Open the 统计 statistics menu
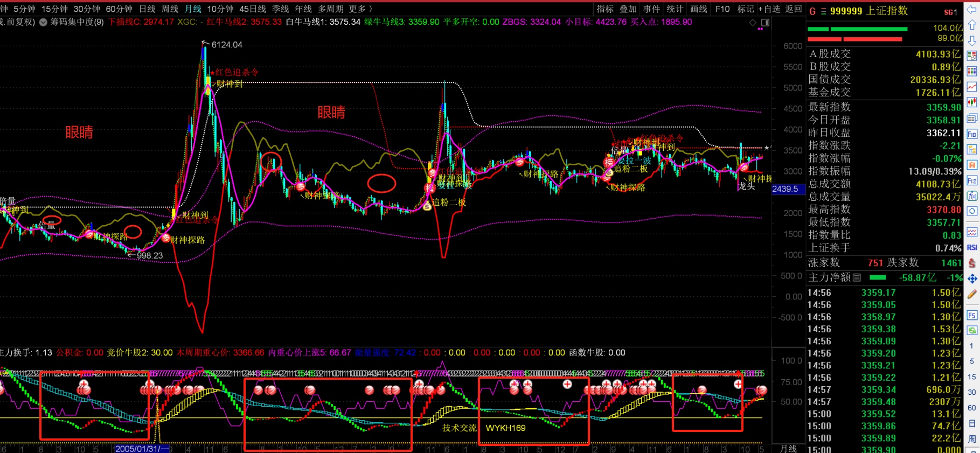This screenshot has width=980, height=453. click(675, 9)
